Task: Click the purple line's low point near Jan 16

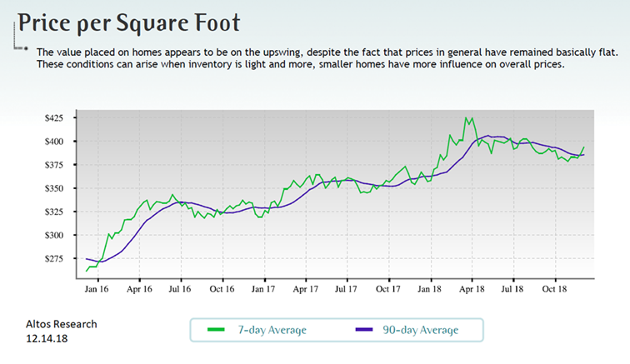Action: (102, 262)
